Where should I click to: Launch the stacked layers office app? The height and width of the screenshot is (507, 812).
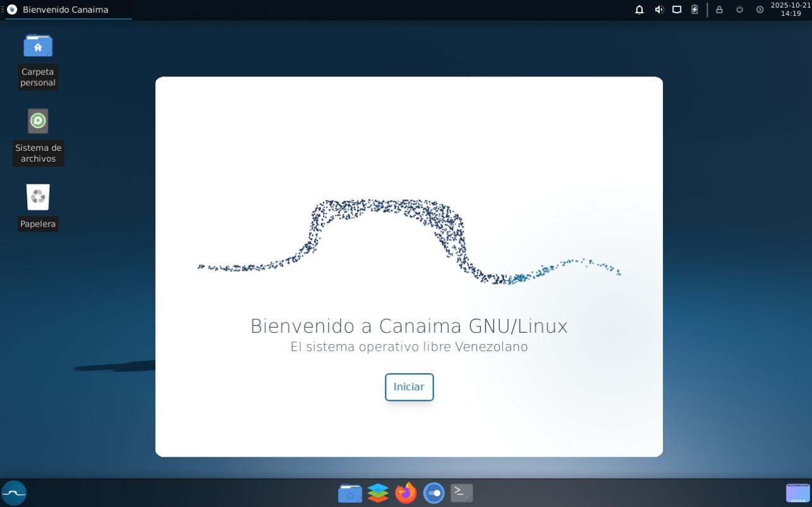[378, 493]
